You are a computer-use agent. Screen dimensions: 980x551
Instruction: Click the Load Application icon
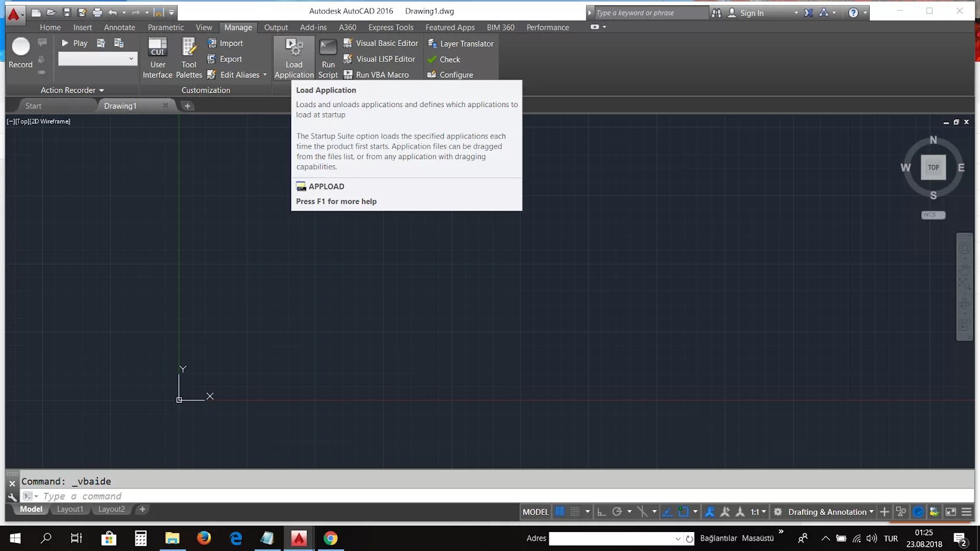pos(294,47)
